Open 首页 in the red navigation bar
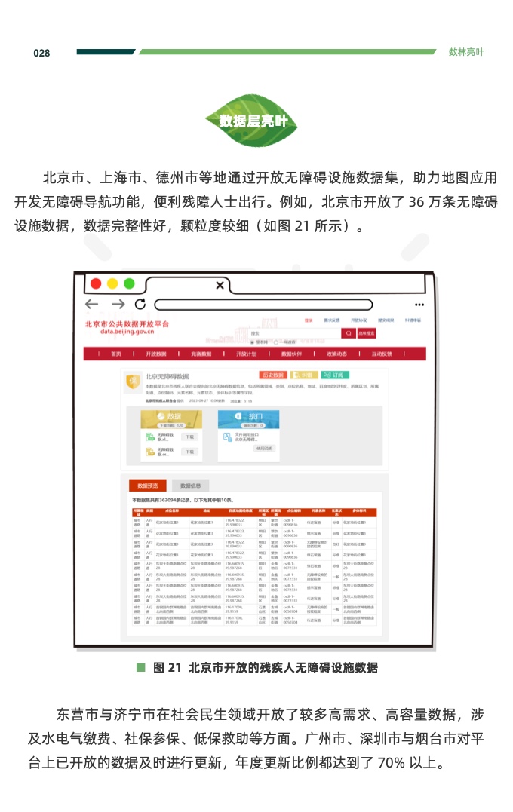This screenshot has width=513, height=812. pos(116,354)
